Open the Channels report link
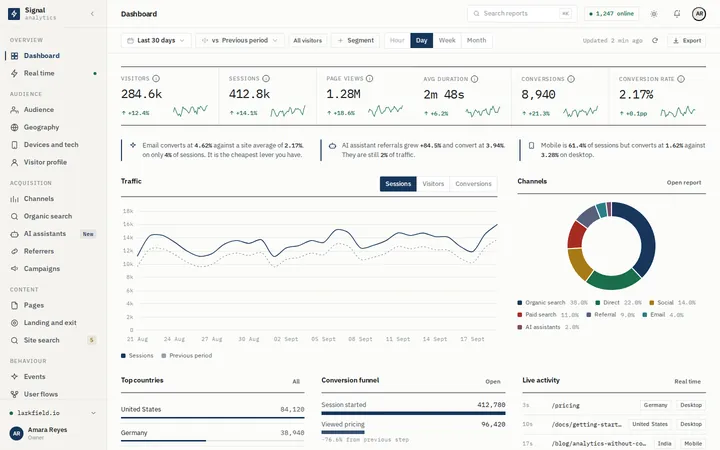Screen dimensions: 720x450 click(x=684, y=182)
